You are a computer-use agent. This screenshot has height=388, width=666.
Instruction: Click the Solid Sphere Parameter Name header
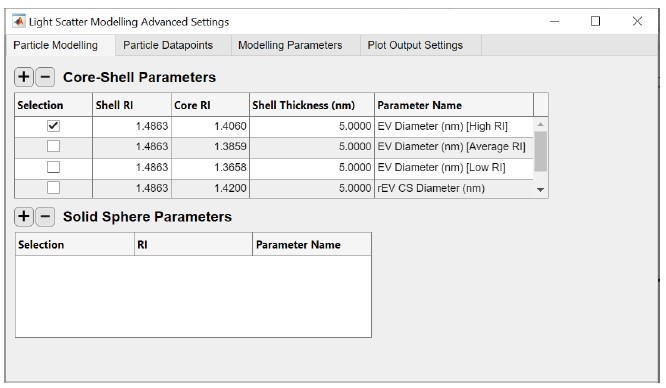pyautogui.click(x=312, y=244)
